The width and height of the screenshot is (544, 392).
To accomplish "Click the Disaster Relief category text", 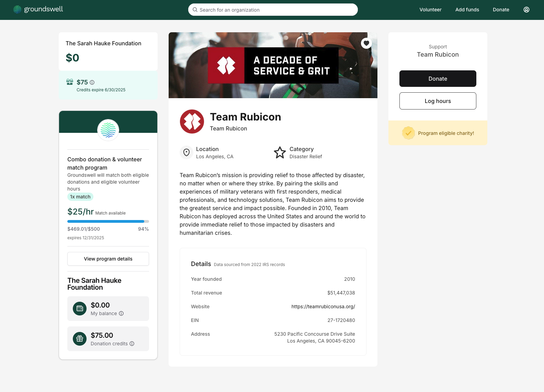I will click(x=306, y=157).
